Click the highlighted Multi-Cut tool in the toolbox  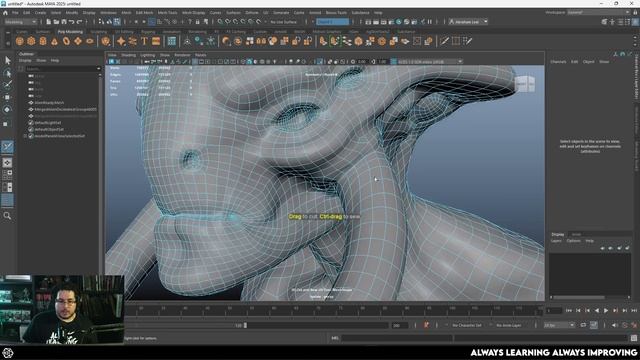7,147
